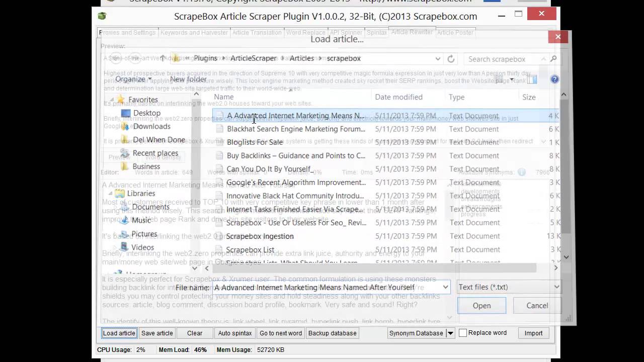Enable the Replace word checkbox
Image resolution: width=644 pixels, height=362 pixels.
tap(463, 333)
